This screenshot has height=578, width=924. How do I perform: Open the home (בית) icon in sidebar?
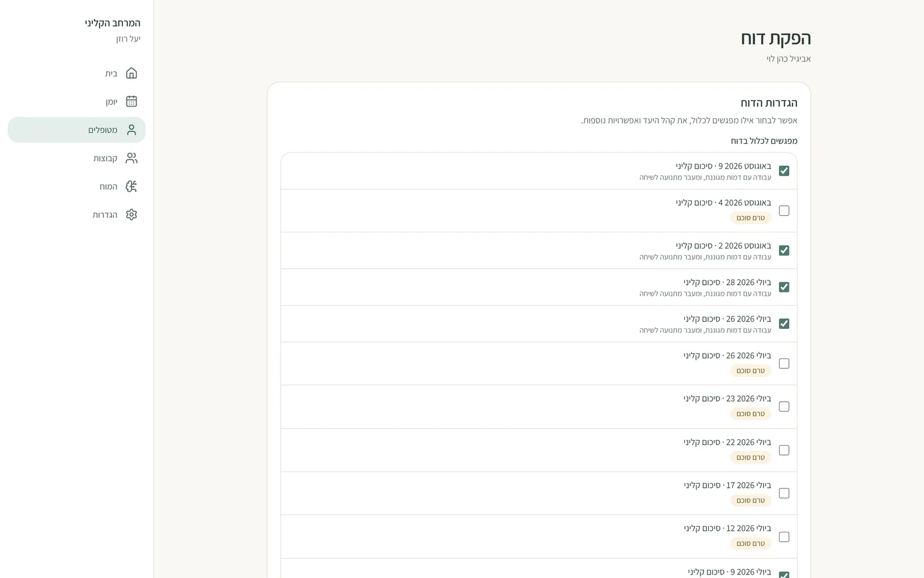pos(132,73)
